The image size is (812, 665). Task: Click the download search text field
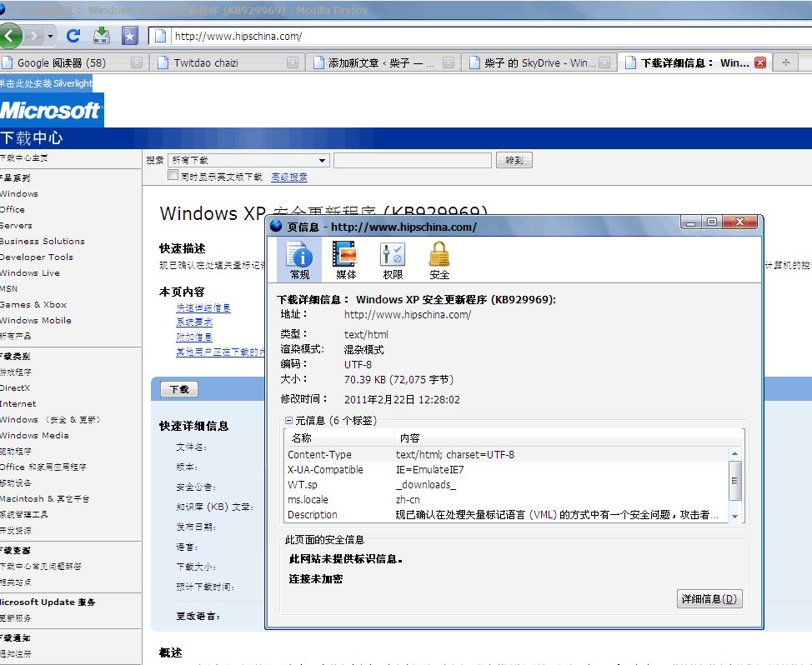click(x=412, y=161)
